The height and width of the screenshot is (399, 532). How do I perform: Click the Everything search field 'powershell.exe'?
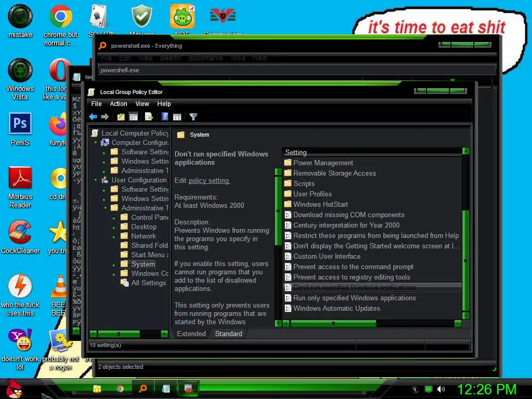point(297,70)
